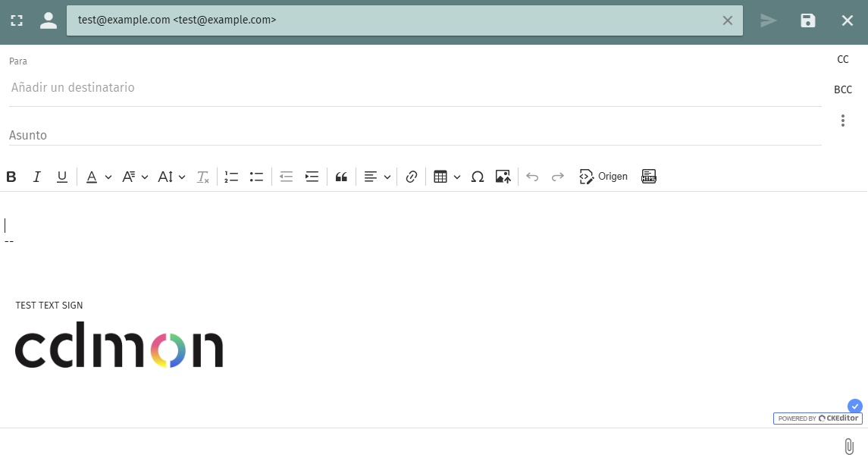
Task: Increase the indent level
Action: tap(312, 177)
